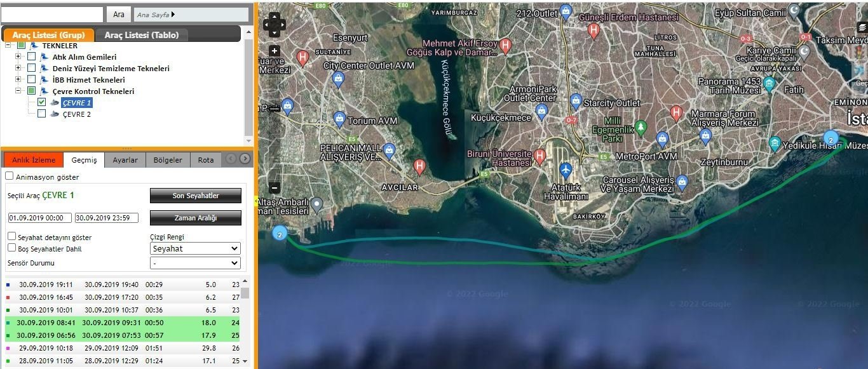Click the Milli Egemenlik Parkı park marker
The image size is (868, 369).
click(641, 127)
